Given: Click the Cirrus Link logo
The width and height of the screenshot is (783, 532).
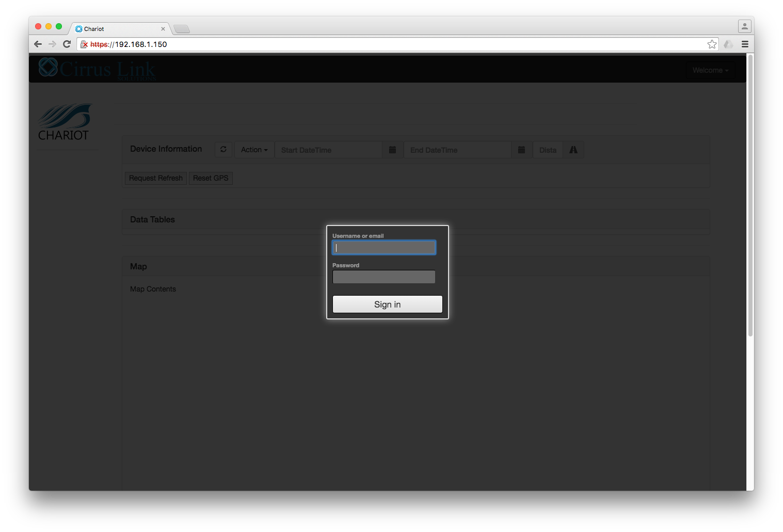Looking at the screenshot, I should (x=97, y=69).
